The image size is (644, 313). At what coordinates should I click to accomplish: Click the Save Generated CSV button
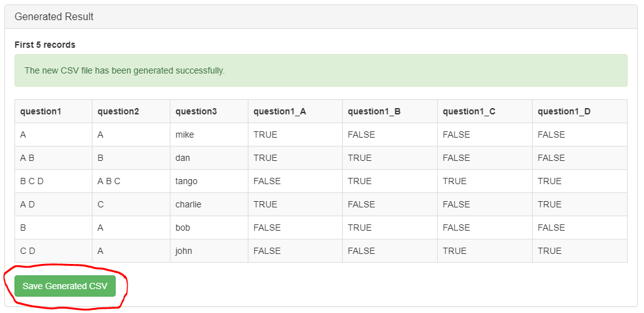point(65,286)
